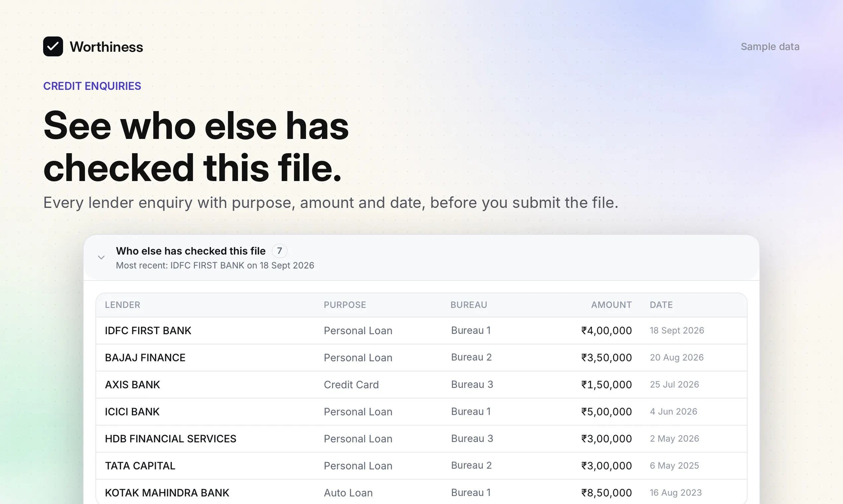Click Bureau 1 in the ICICI BANK row
The width and height of the screenshot is (843, 504).
[471, 411]
